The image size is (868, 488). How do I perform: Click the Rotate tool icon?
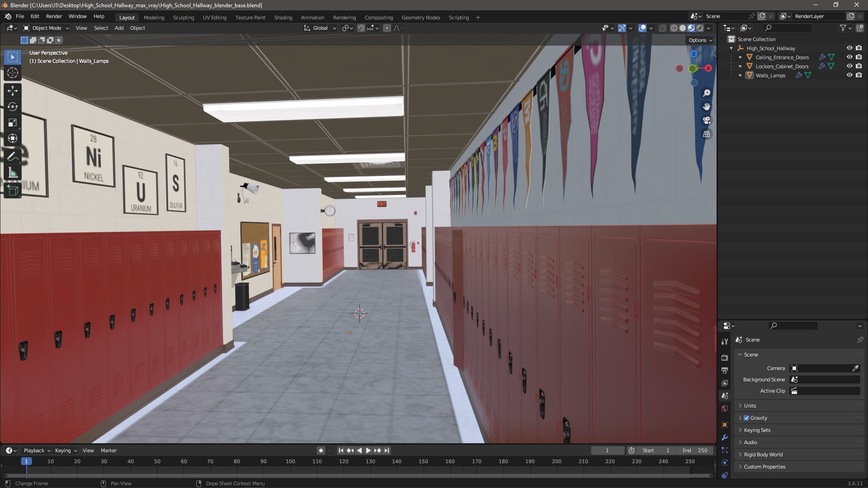(x=13, y=106)
